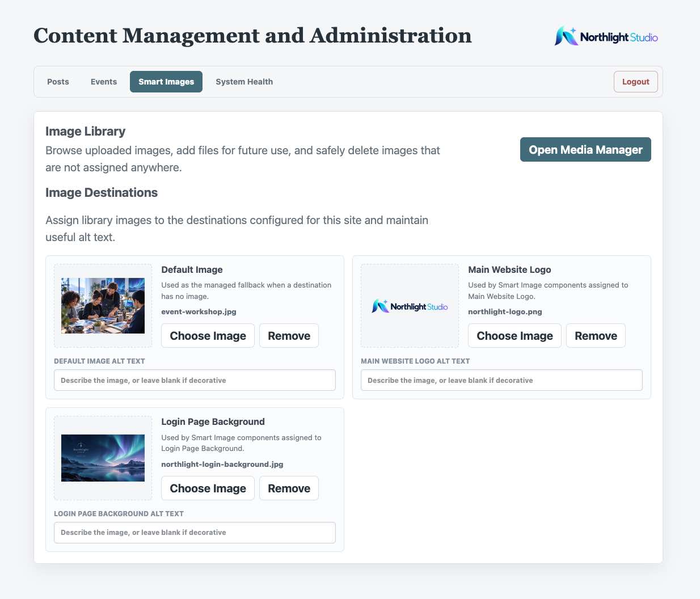Switch to the Events tab
The height and width of the screenshot is (599, 700).
coord(104,82)
